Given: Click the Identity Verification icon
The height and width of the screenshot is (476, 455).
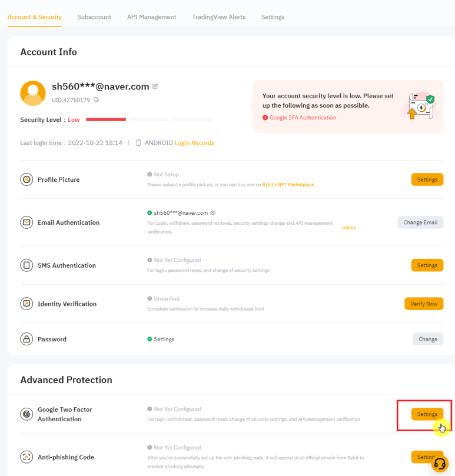Looking at the screenshot, I should pos(26,304).
